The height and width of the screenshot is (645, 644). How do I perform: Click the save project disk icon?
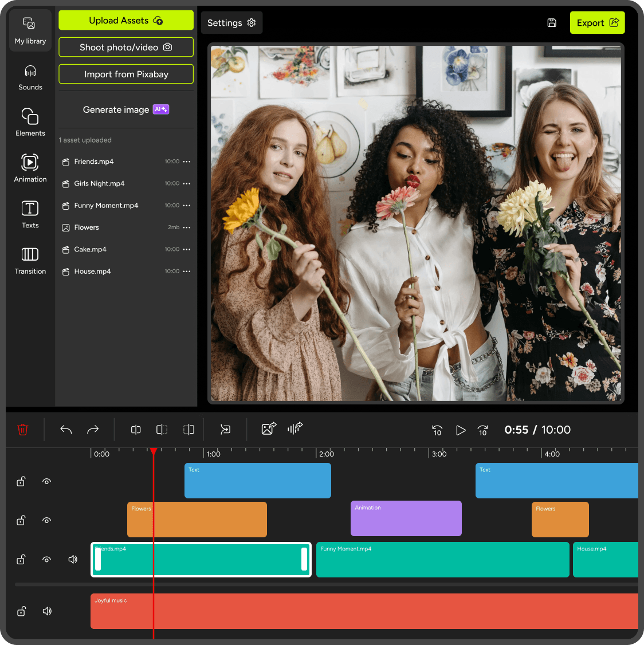pyautogui.click(x=552, y=22)
